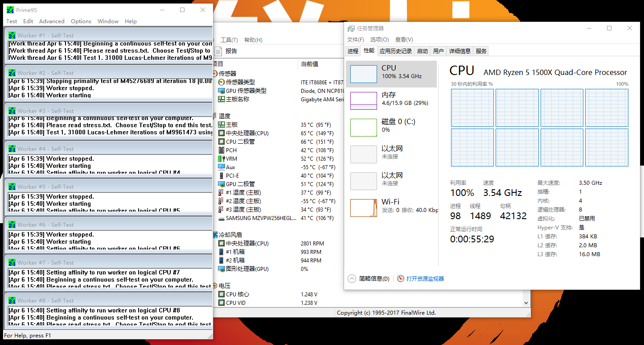The height and width of the screenshot is (345, 644).
Task: Switch to the 进程 tab
Action: (x=353, y=51)
